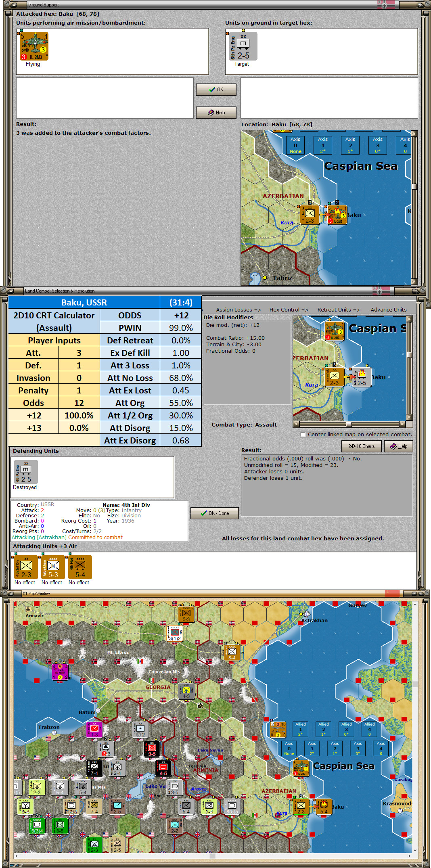Click the 2-3 infantry counter in Land Combat map

pos(334,377)
